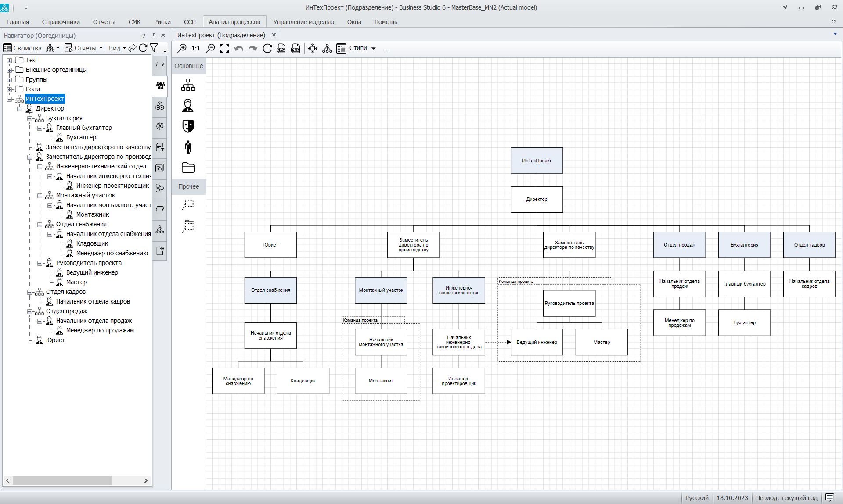Select the person position shape in palette
The height and width of the screenshot is (504, 843).
tap(188, 105)
